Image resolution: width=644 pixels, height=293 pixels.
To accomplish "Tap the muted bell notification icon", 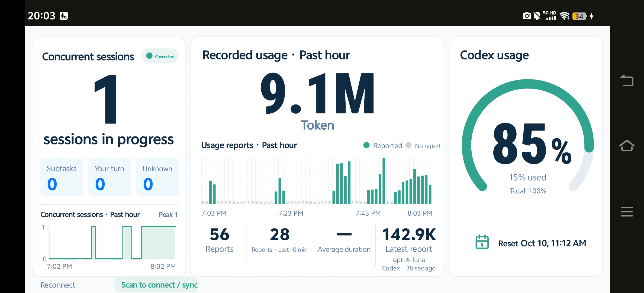I will [537, 16].
